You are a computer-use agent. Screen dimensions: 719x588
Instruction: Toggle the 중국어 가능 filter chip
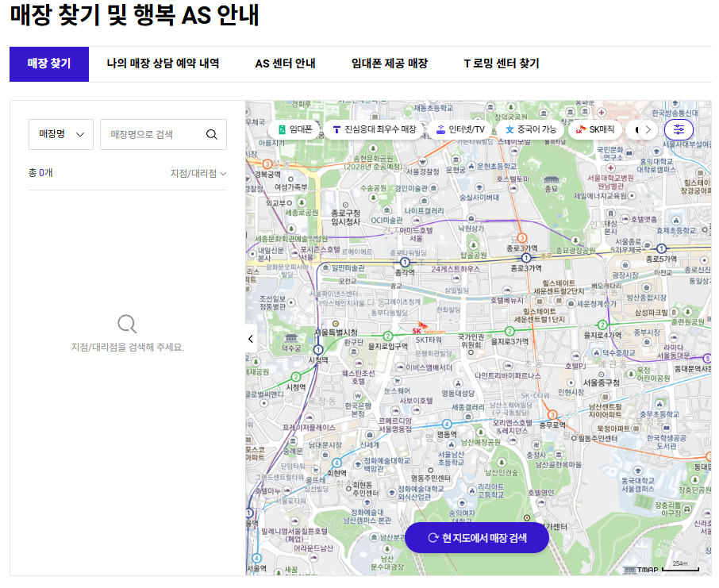pyautogui.click(x=531, y=130)
